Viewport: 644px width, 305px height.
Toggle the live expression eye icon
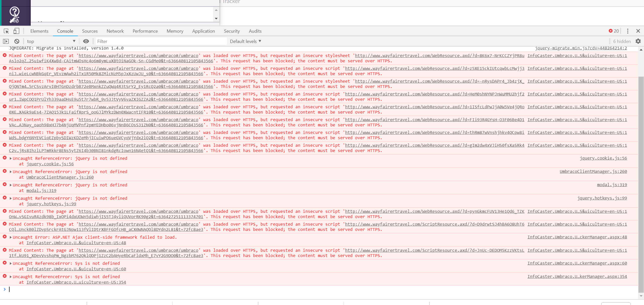[86, 41]
